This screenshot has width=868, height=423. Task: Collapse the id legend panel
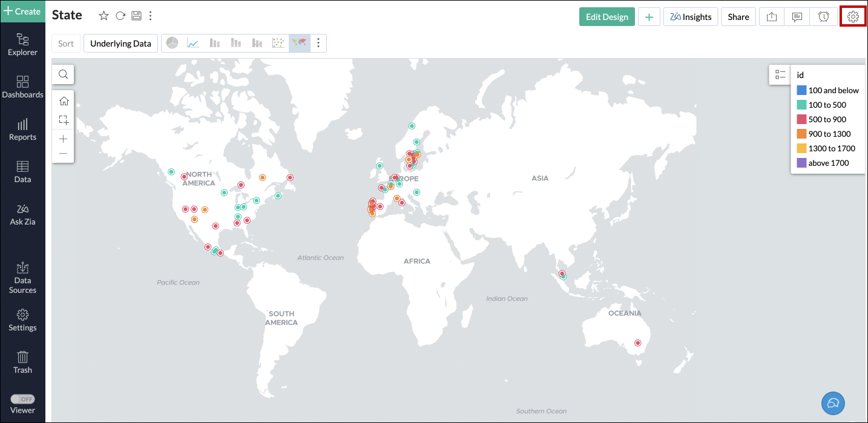[x=780, y=74]
